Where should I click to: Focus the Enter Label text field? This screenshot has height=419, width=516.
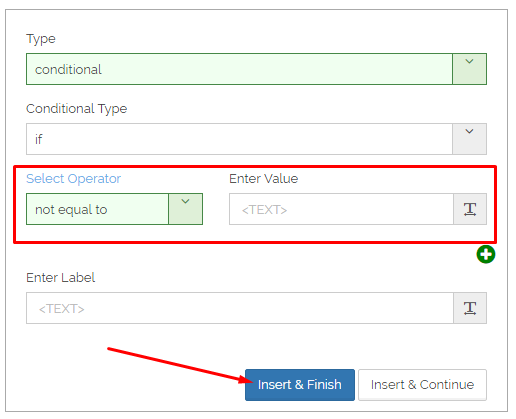coord(240,308)
